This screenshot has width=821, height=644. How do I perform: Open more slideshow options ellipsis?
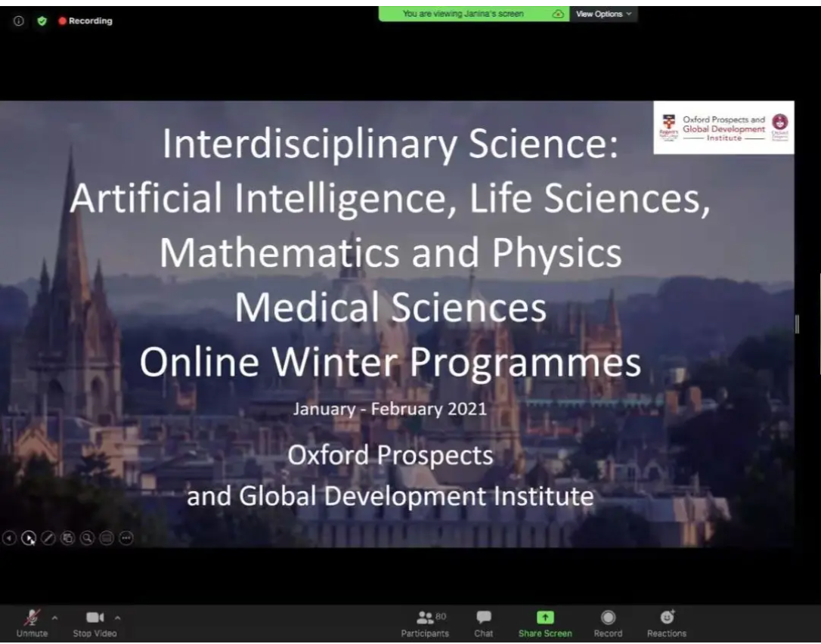pyautogui.click(x=126, y=537)
